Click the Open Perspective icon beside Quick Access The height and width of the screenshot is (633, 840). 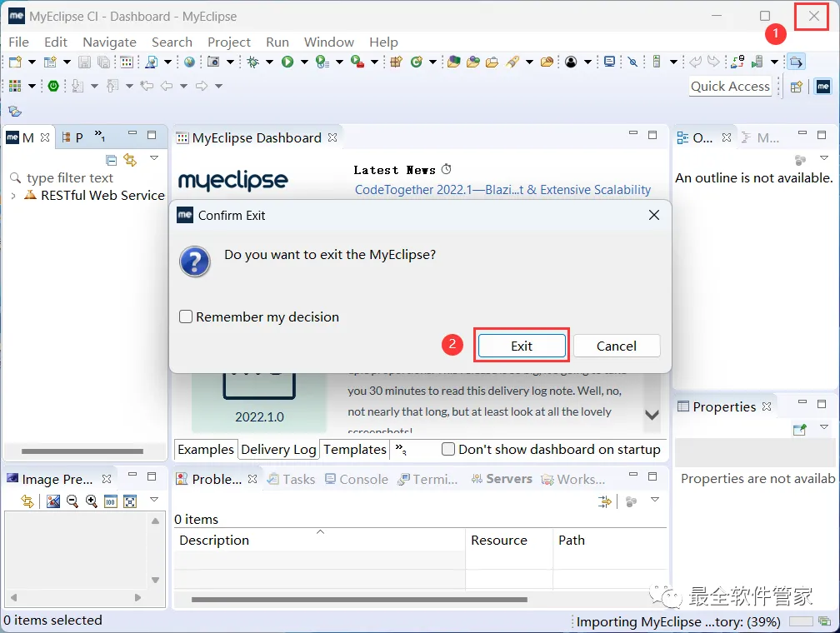click(797, 87)
